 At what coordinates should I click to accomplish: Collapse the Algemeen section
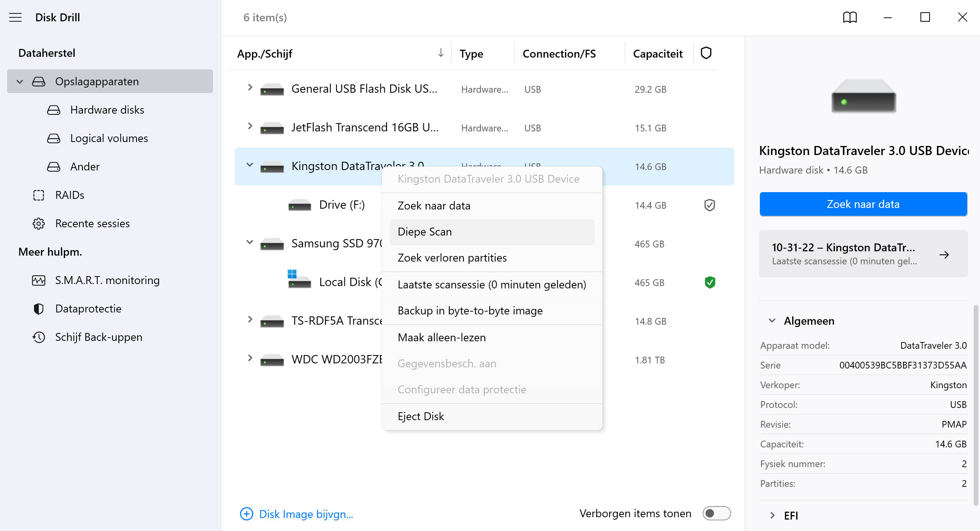tap(772, 321)
